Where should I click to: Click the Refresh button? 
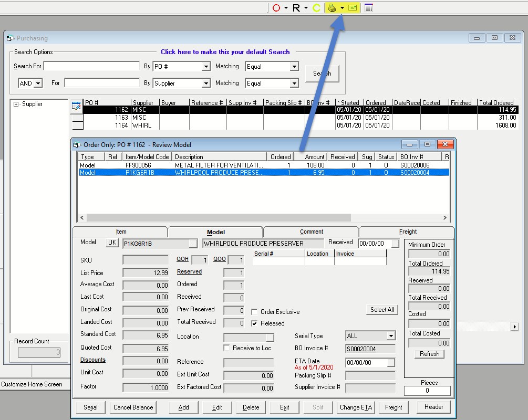(429, 354)
